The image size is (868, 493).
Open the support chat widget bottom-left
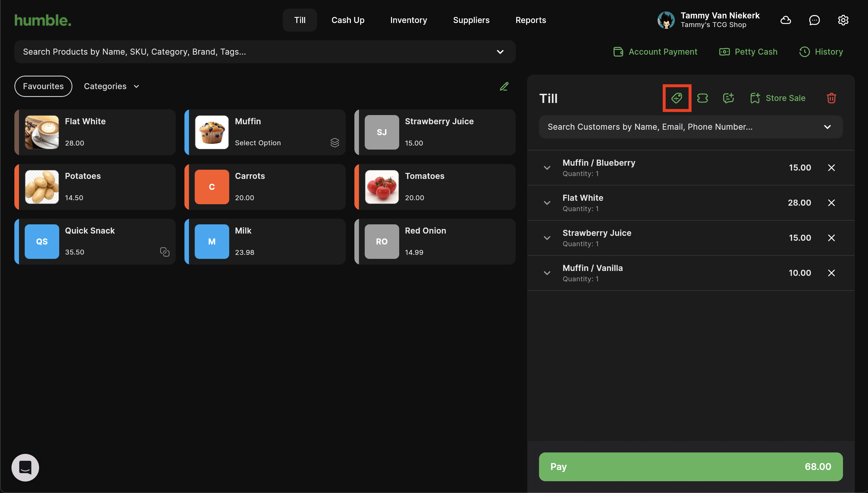pos(25,468)
